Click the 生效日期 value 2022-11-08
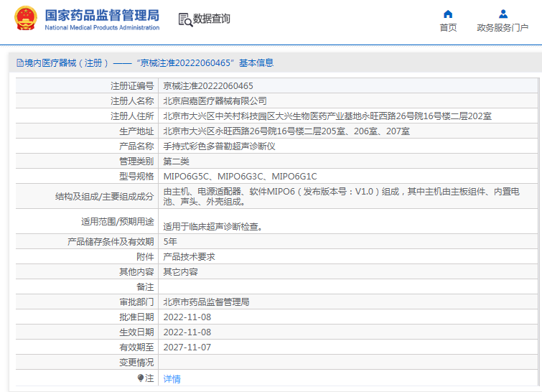This screenshot has height=392, width=542. coord(187,332)
